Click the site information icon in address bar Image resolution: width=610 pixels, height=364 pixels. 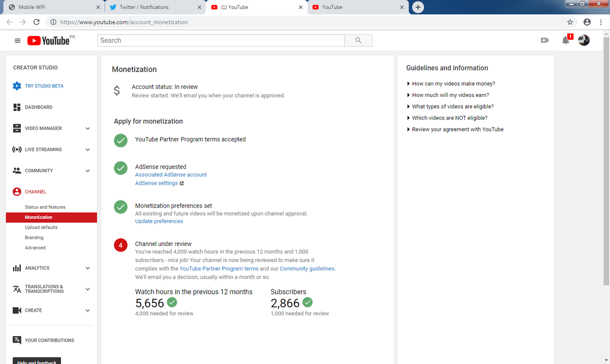point(53,22)
